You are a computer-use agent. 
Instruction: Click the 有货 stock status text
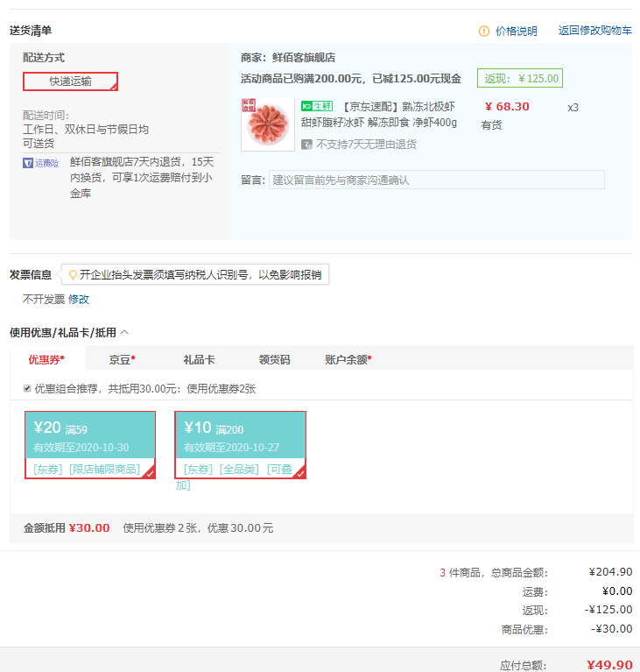click(x=491, y=125)
